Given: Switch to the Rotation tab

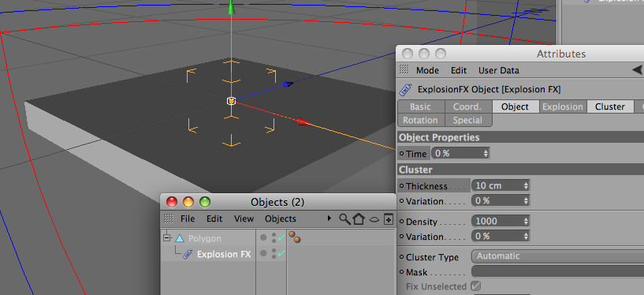Looking at the screenshot, I should pos(421,120).
